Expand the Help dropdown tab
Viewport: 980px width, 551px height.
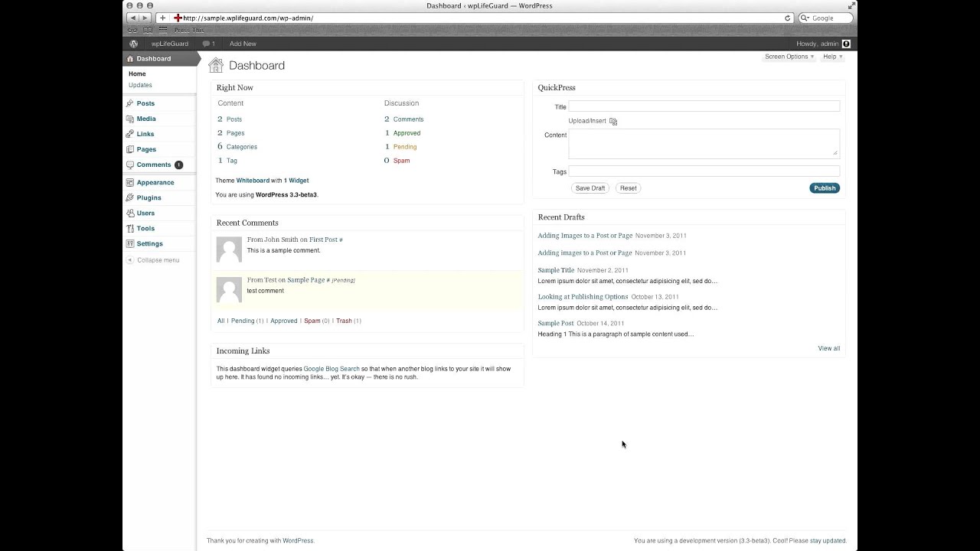[832, 57]
